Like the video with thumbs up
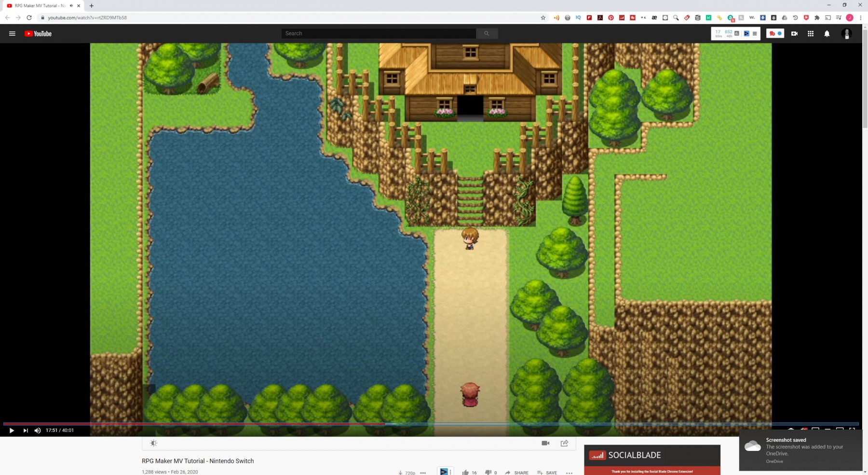868x475 pixels. coord(465,473)
